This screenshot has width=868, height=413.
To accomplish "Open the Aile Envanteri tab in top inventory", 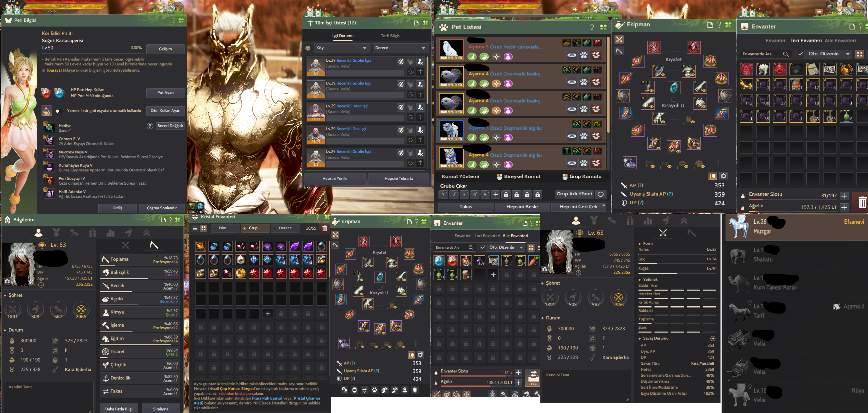I will pyautogui.click(x=840, y=40).
